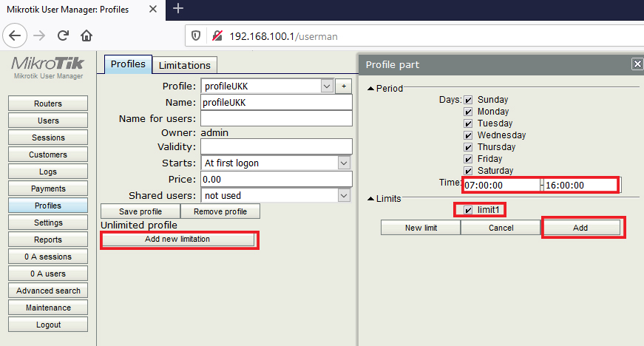The width and height of the screenshot is (644, 346).
Task: Switch to the Profiles tab
Action: 128,64
